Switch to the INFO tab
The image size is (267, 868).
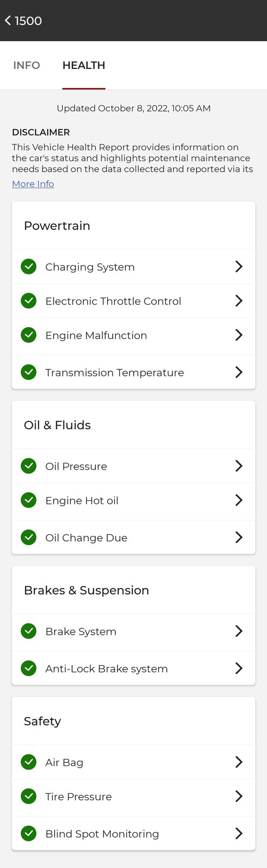pos(27,66)
